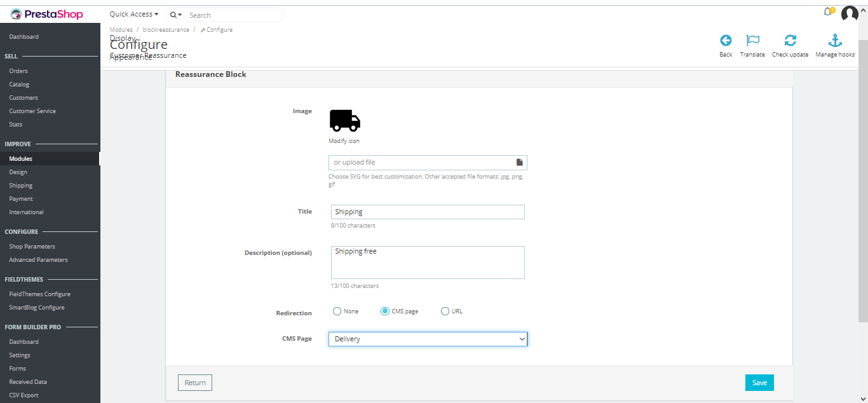Click the top Search input box

[235, 15]
